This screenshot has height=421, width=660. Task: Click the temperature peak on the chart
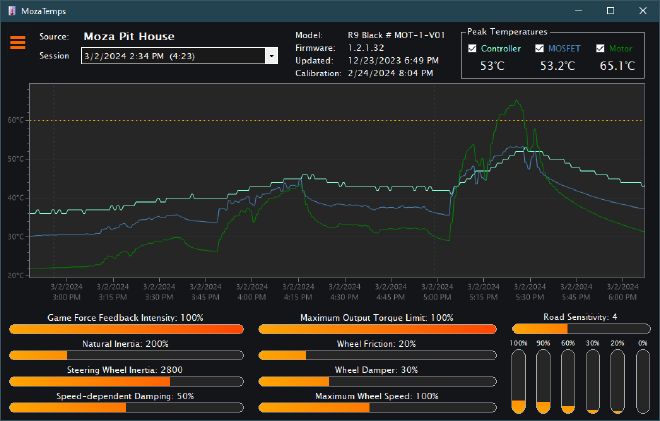516,100
